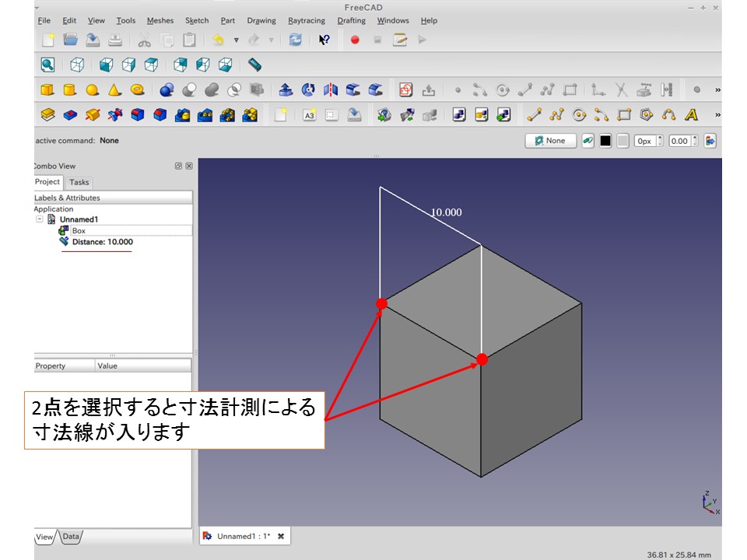Image resolution: width=747 pixels, height=560 pixels.
Task: Switch to the View property tab
Action: click(45, 537)
